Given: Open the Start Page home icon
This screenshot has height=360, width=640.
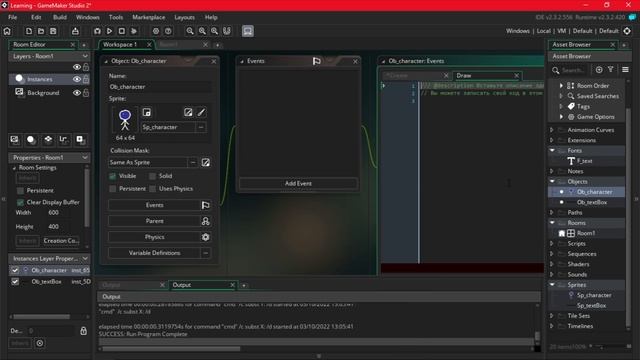Looking at the screenshot, I should click(7, 31).
